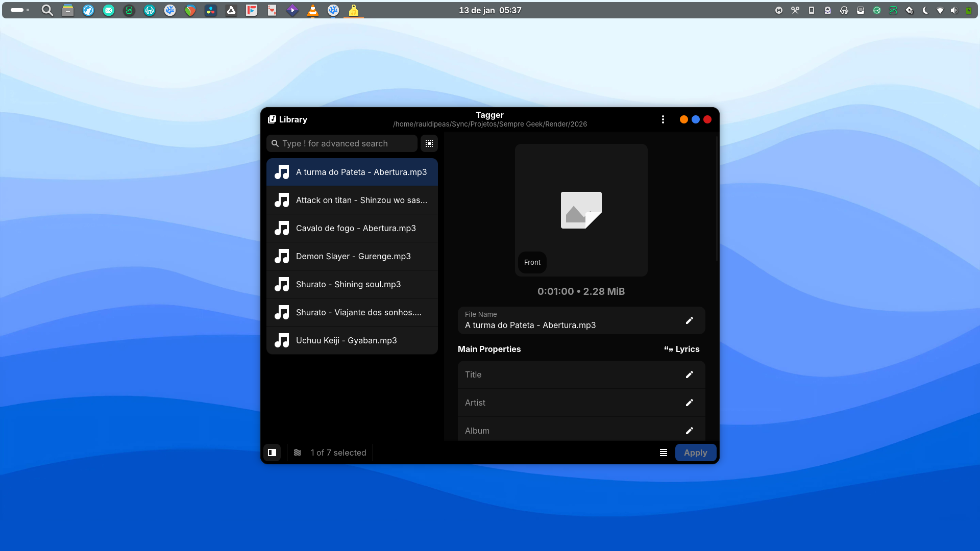Image resolution: width=980 pixels, height=551 pixels.
Task: Edit the File Name field pencil
Action: 689,320
